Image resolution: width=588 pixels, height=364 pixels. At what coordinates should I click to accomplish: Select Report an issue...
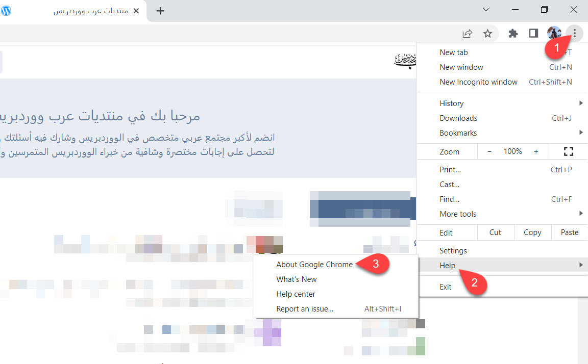(336, 309)
